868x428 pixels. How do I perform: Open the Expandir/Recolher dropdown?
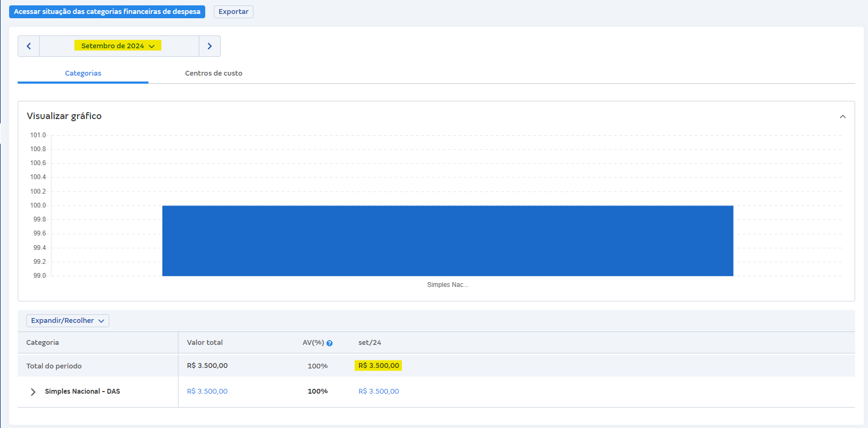(x=68, y=321)
